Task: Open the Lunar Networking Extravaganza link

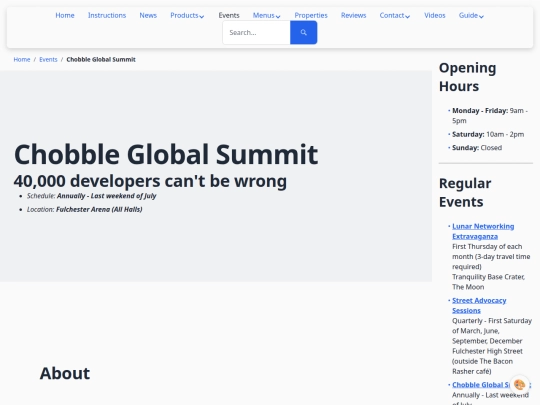Action: point(483,231)
